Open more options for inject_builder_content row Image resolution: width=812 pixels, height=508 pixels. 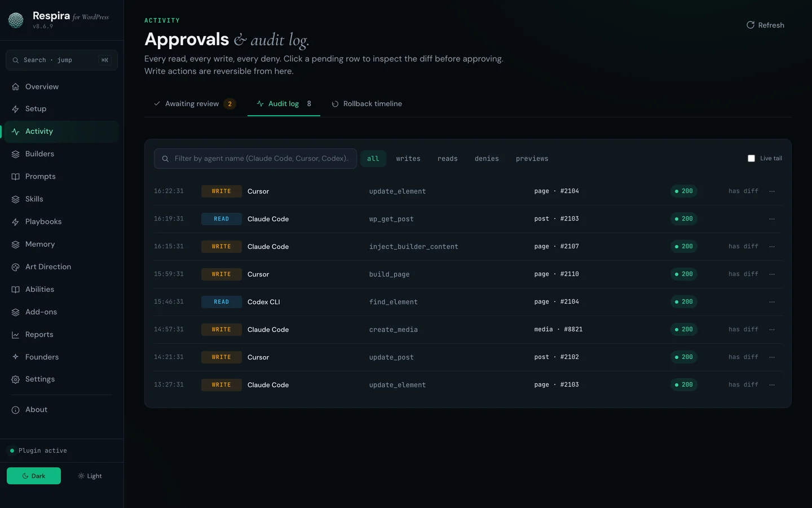pyautogui.click(x=772, y=247)
